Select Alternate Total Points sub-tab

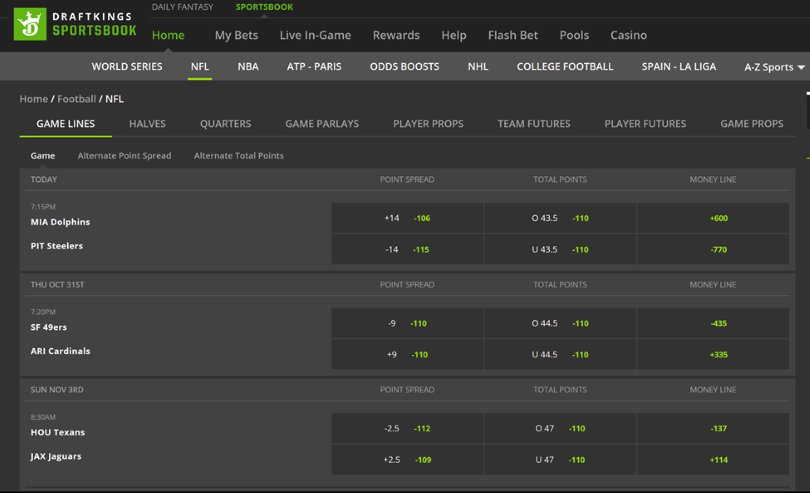point(239,156)
